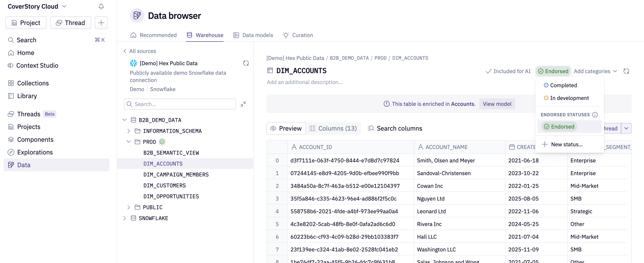The width and height of the screenshot is (644, 263).
Task: Click the Search input in the sources panel
Action: [x=180, y=104]
